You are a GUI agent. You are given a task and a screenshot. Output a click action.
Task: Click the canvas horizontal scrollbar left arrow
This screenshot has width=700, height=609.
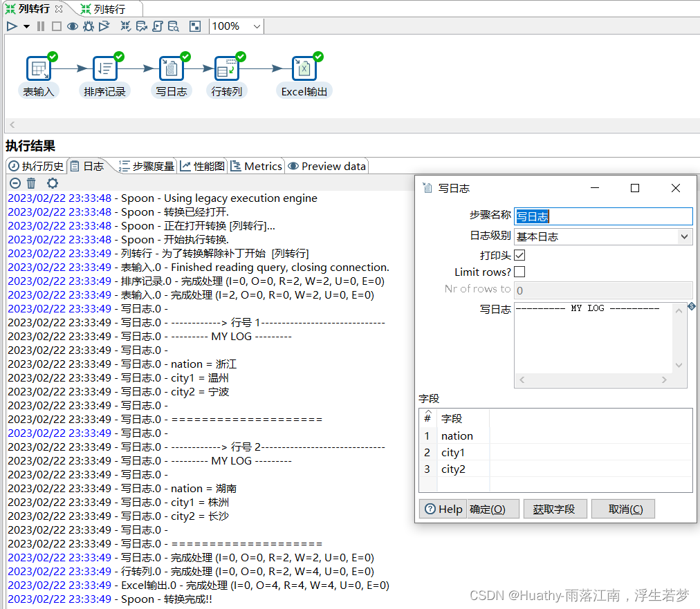tap(12, 125)
